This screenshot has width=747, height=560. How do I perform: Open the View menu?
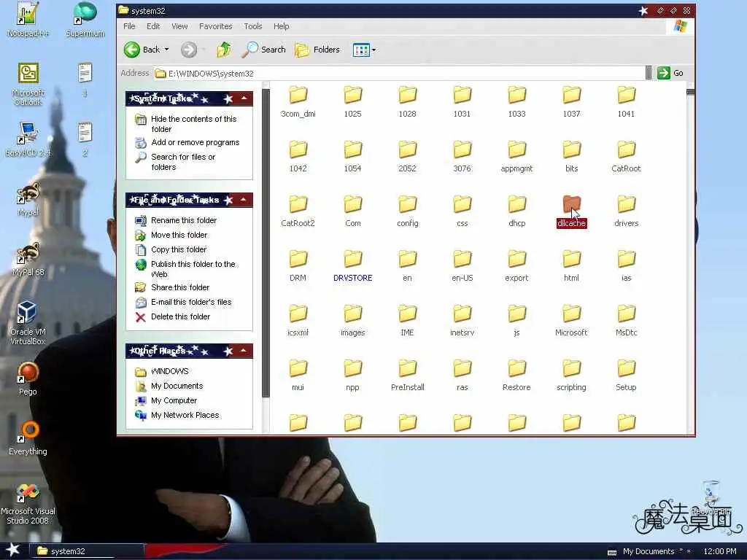coord(179,26)
